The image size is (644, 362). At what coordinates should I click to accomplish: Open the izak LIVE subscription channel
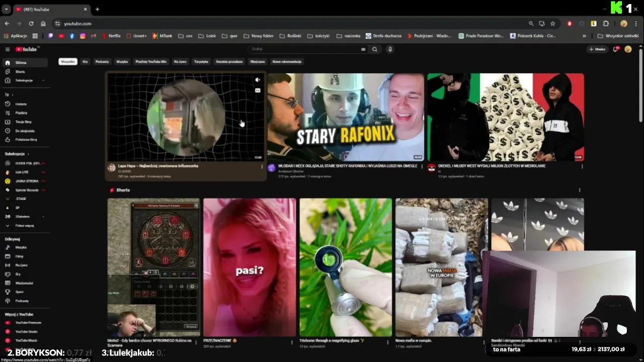coord(25,172)
